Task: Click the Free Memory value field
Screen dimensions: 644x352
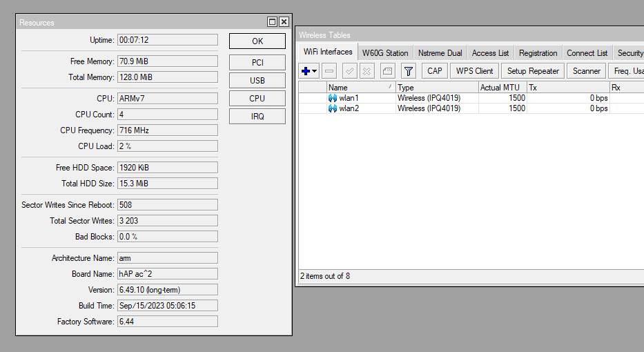Action: (167, 61)
